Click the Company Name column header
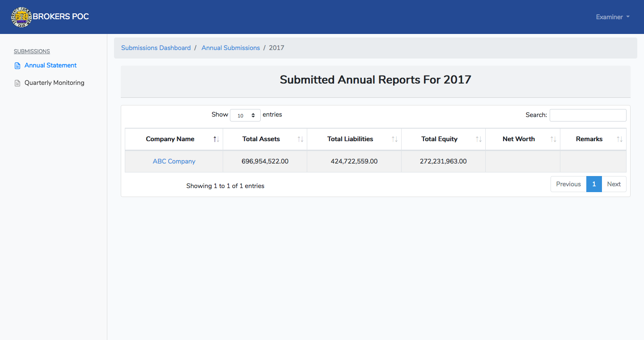 (x=174, y=139)
